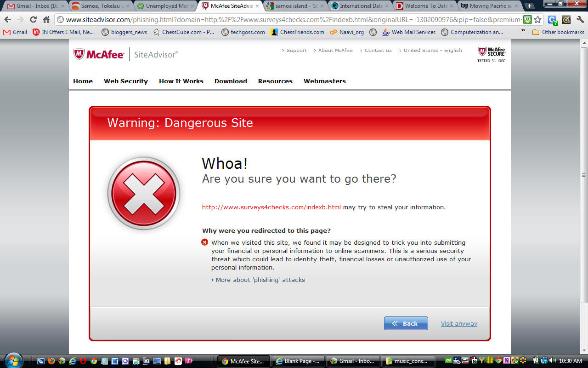The image size is (588, 368).
Task: Click the address bar URL field
Action: 294,20
